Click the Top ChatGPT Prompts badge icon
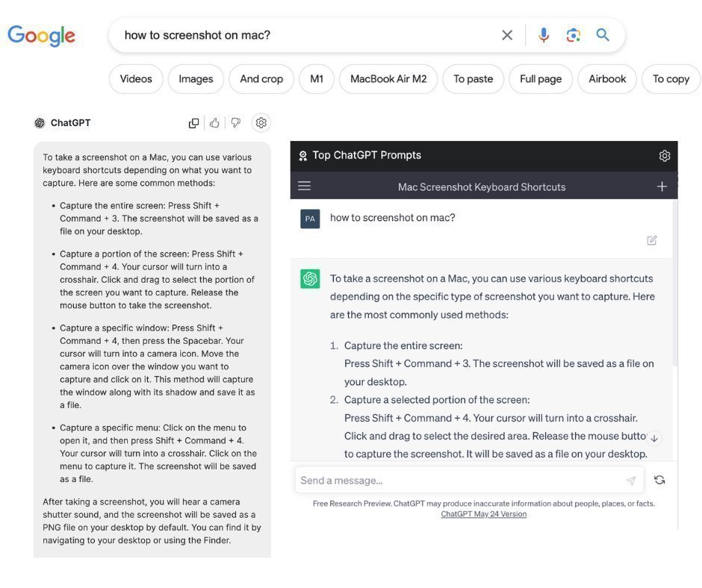The width and height of the screenshot is (702, 588). [303, 156]
